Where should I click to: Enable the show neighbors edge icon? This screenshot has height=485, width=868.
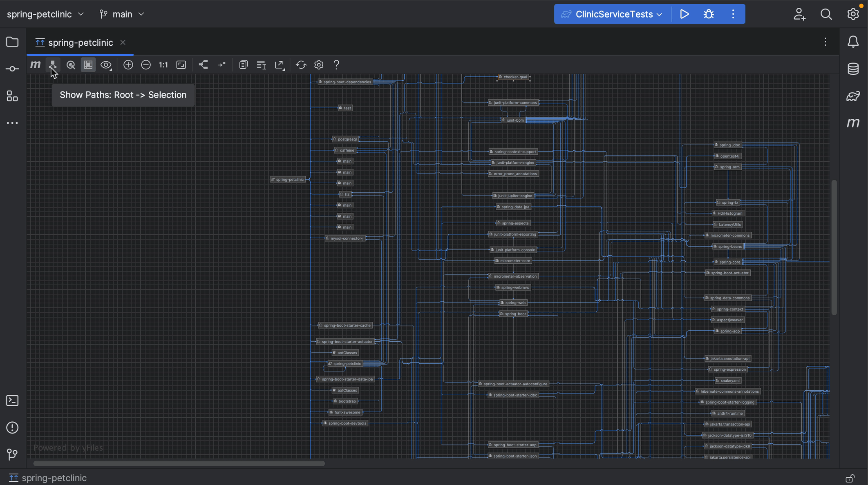(x=203, y=65)
